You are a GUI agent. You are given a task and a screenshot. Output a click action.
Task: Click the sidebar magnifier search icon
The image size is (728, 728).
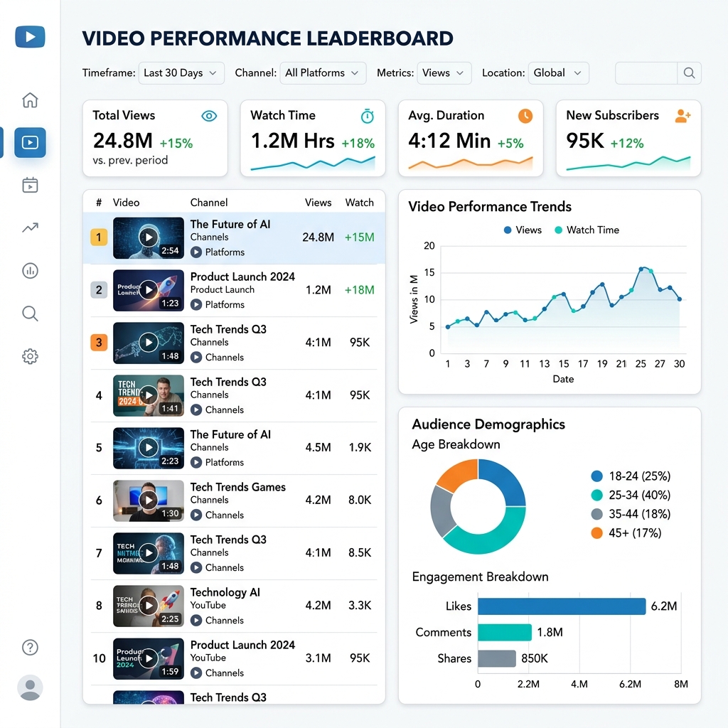30,314
